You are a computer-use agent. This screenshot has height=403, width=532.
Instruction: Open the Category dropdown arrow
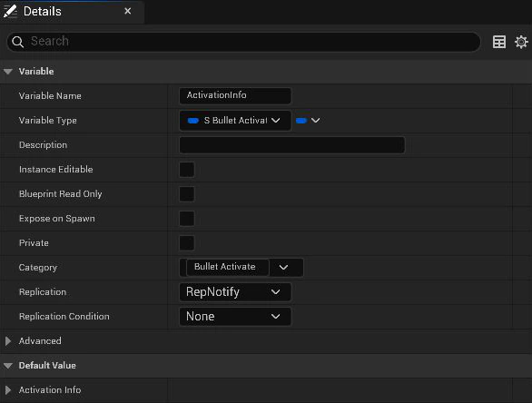(x=283, y=268)
